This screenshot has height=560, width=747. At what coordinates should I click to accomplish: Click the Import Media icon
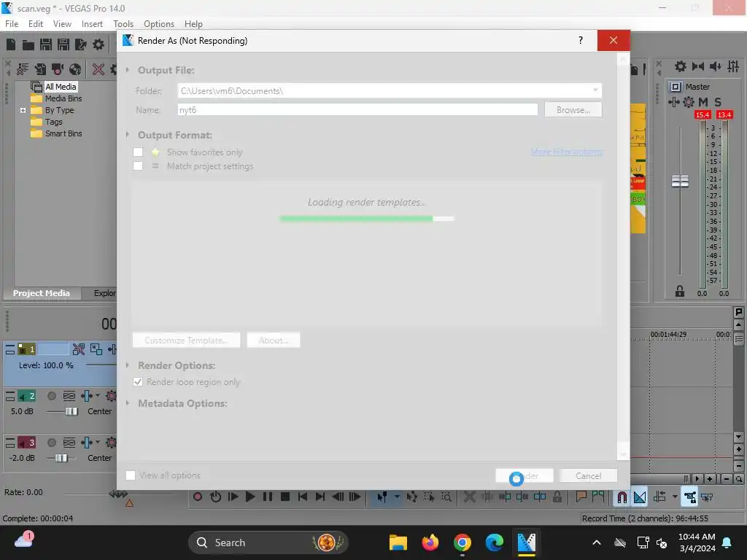(41, 69)
